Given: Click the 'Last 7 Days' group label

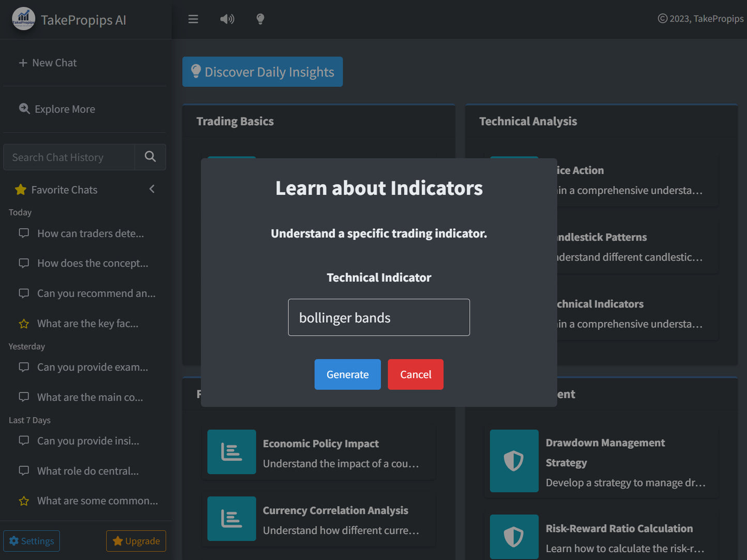Looking at the screenshot, I should point(29,420).
